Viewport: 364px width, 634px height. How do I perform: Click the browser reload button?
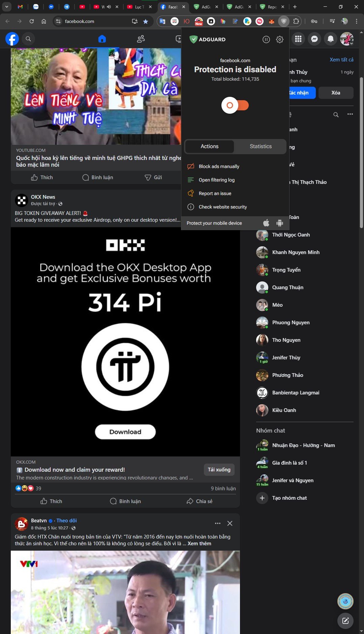(32, 21)
